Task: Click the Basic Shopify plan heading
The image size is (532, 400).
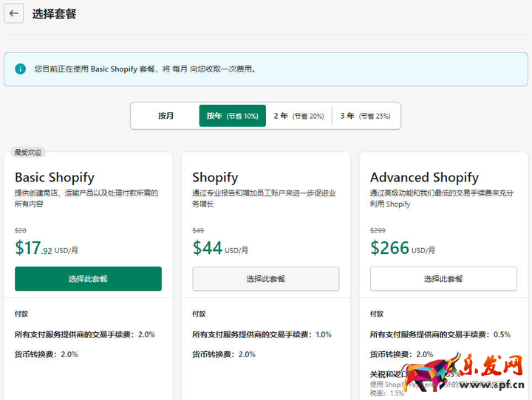Action: 55,177
